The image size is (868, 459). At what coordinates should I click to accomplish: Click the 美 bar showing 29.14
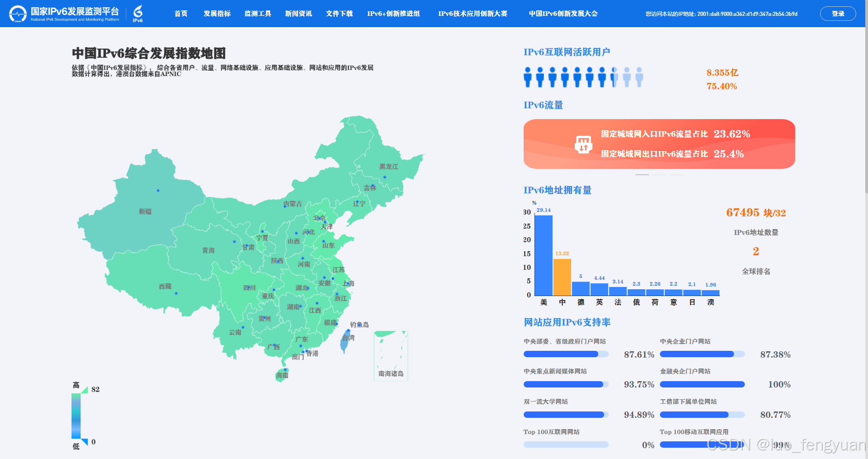pos(544,255)
